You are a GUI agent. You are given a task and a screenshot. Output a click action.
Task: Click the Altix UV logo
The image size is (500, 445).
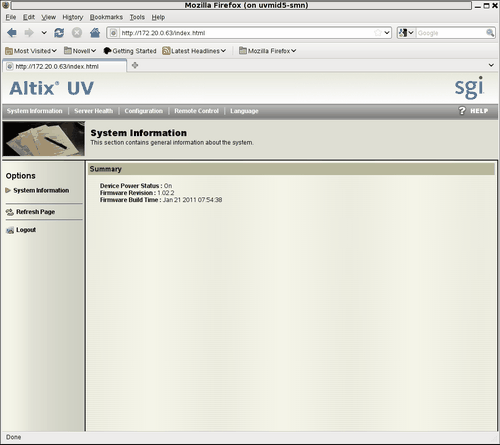pos(52,88)
